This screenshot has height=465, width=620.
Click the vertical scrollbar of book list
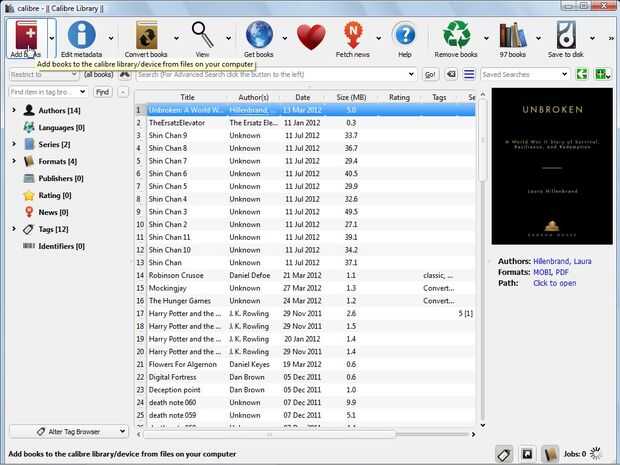pos(482,140)
